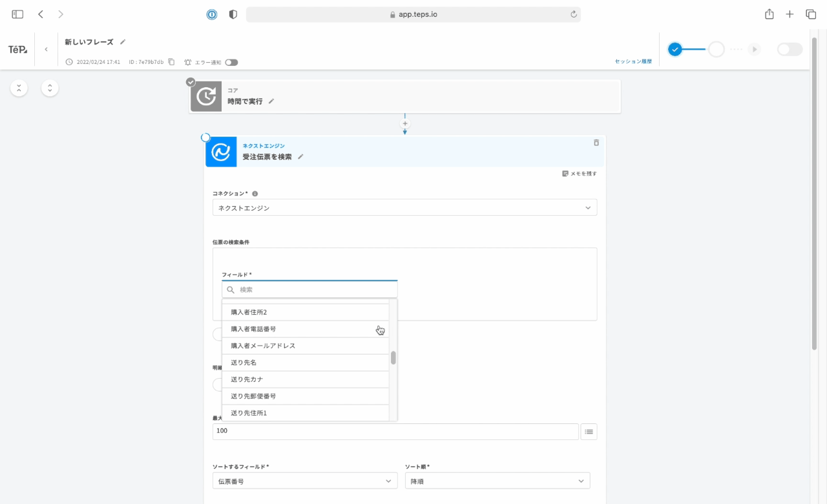The image size is (827, 504).
Task: Toggle the phrase activation switch at top right
Action: click(789, 50)
